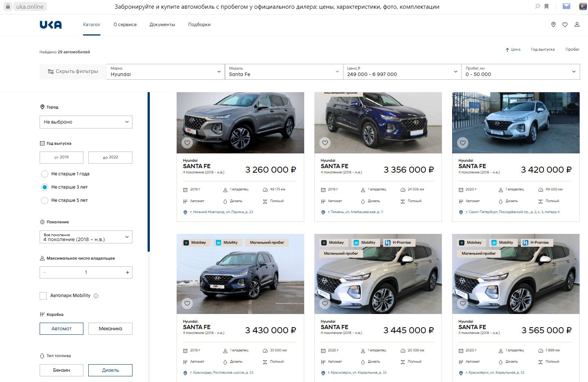Click H-Promise badge on 3 445 000 ₽ car

click(x=399, y=243)
